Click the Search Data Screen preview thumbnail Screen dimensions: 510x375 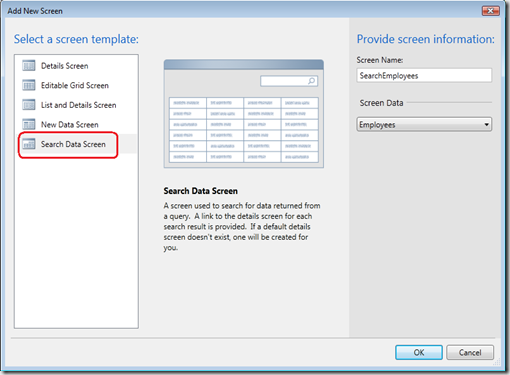click(x=244, y=114)
